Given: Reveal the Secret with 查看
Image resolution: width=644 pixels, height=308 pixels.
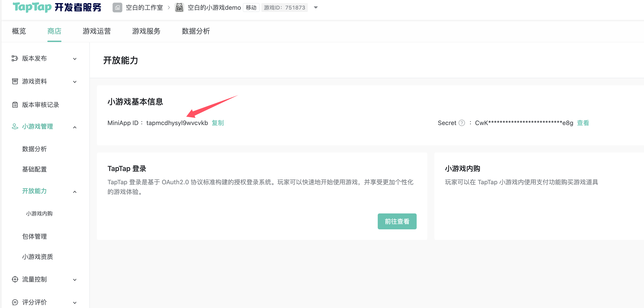Looking at the screenshot, I should (x=583, y=123).
